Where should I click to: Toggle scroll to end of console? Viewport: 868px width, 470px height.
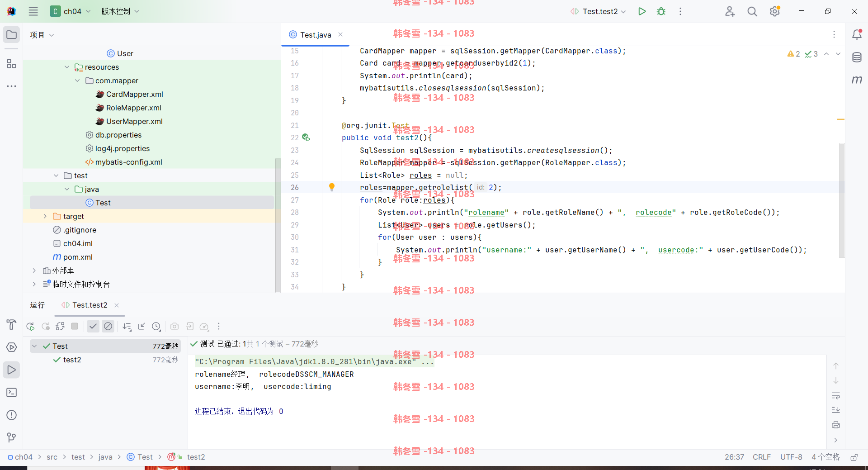[x=836, y=410]
